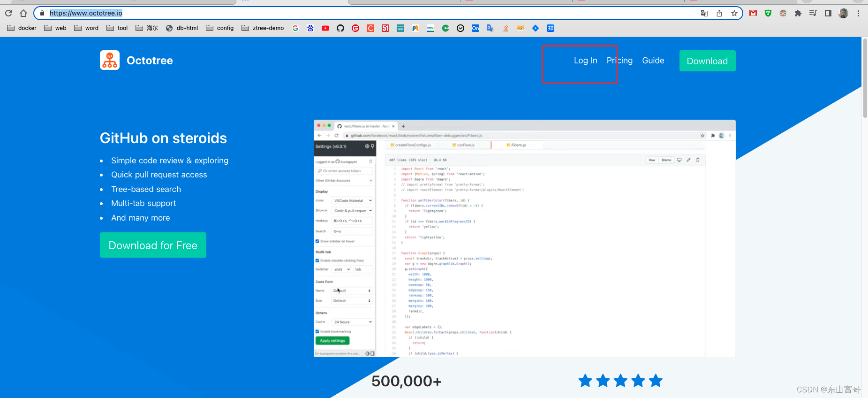Open the green circle C bookmark icon
This screenshot has height=398, width=868.
[445, 28]
